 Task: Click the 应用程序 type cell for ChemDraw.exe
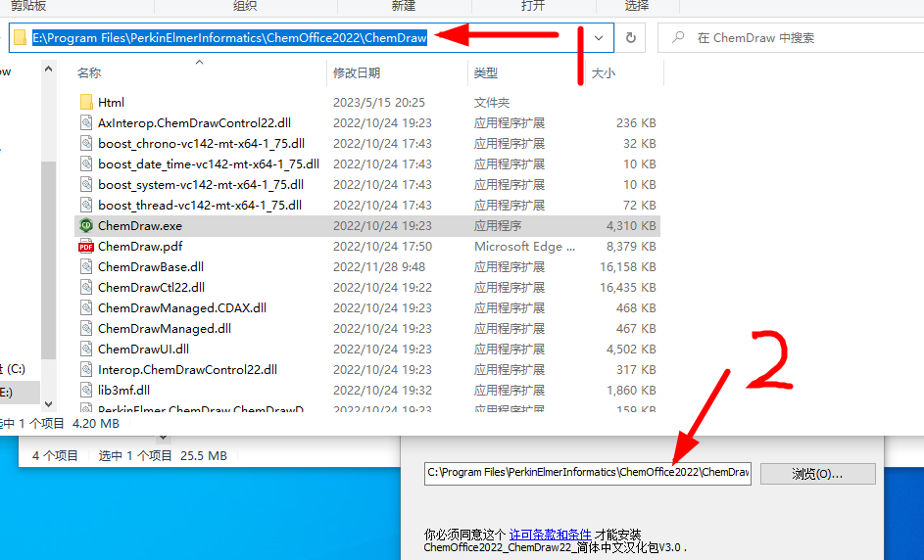pyautogui.click(x=498, y=225)
